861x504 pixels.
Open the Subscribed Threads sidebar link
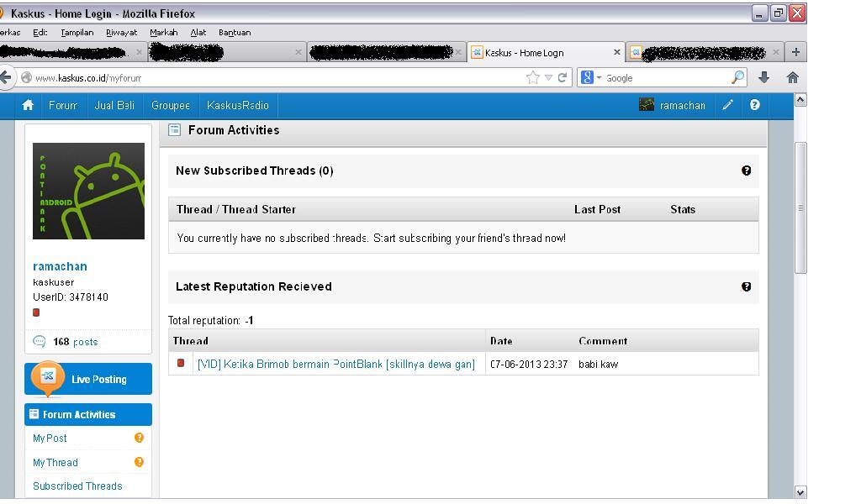pyautogui.click(x=77, y=486)
